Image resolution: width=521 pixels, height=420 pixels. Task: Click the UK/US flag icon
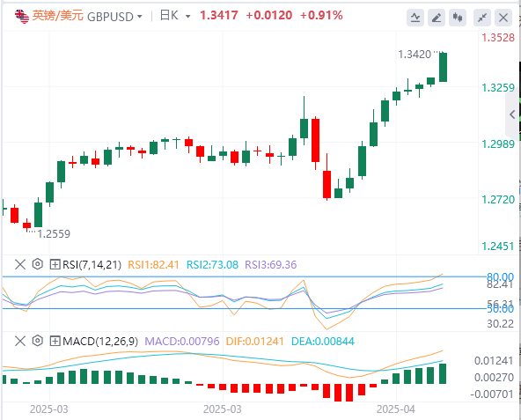(x=22, y=17)
